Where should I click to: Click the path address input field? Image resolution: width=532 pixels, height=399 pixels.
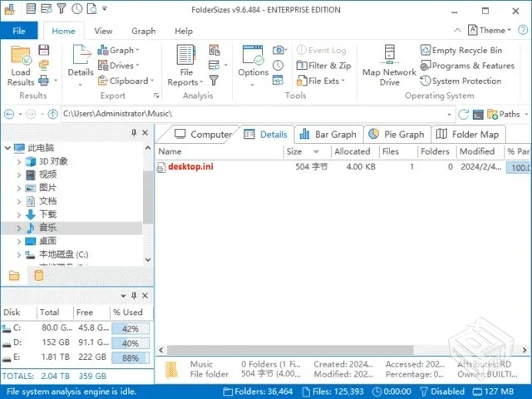click(x=249, y=114)
